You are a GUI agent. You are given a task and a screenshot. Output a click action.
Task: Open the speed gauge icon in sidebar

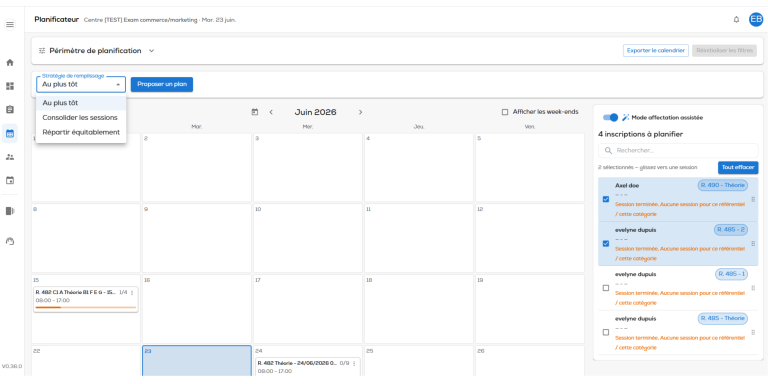10,241
